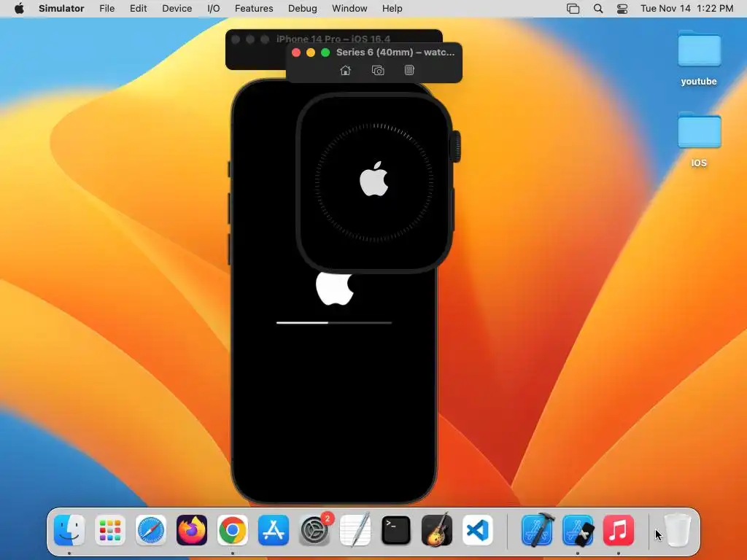The width and height of the screenshot is (747, 560).
Task: Open Spotlight search in the menu bar
Action: pyautogui.click(x=598, y=9)
